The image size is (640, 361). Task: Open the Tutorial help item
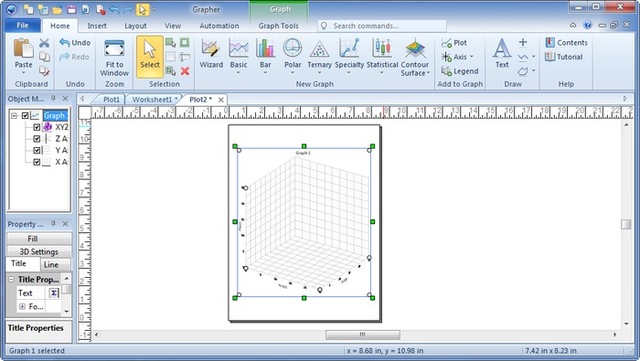pyautogui.click(x=564, y=57)
